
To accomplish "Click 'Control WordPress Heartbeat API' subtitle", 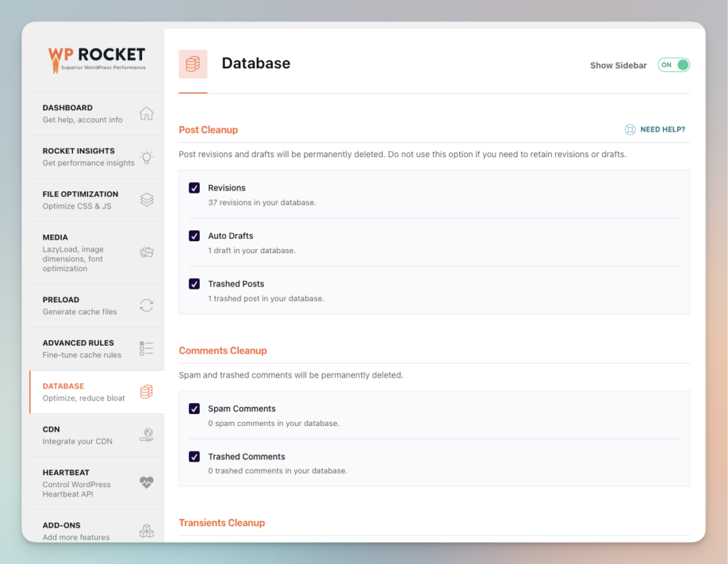I will pos(77,489).
